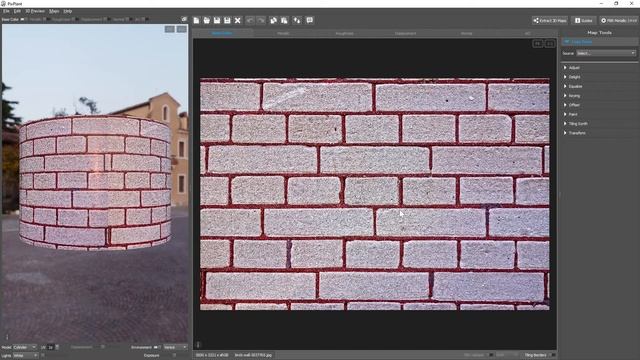Open the Maps menu
Image resolution: width=640 pixels, height=360 pixels.
(x=54, y=11)
